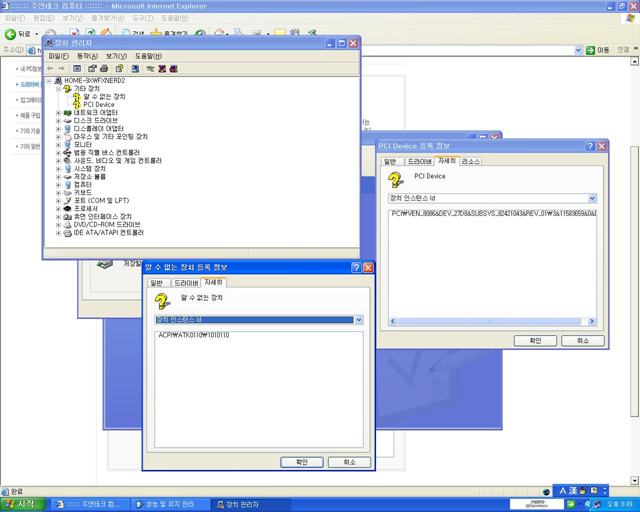
Task: Click the scan for hardware changes icon
Action: pyautogui.click(x=135, y=69)
